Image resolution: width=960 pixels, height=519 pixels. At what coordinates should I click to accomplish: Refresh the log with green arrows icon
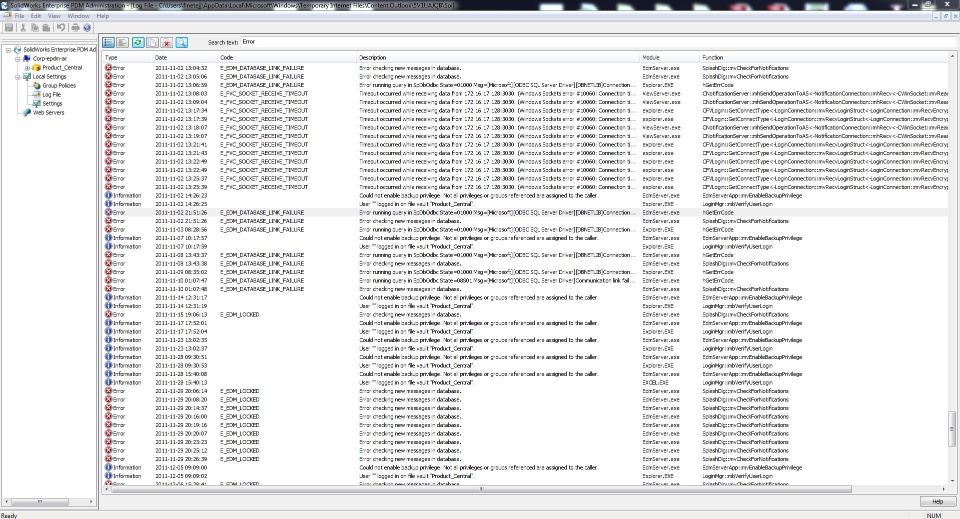click(138, 42)
